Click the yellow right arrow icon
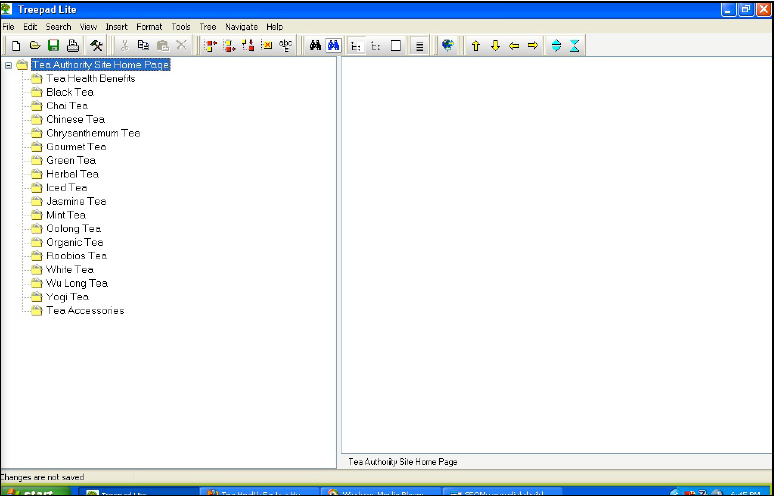Viewport: 774px width, 496px height. (533, 46)
